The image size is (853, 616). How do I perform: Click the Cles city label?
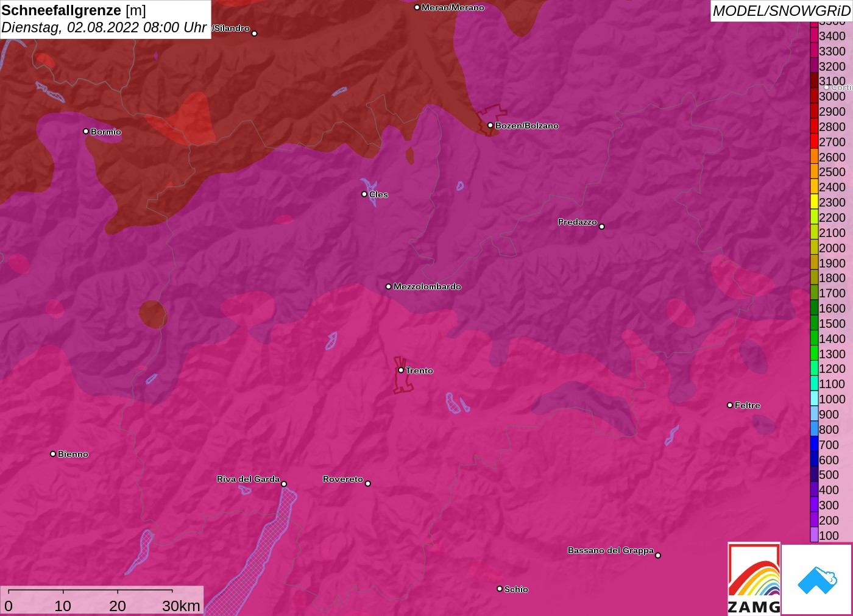pos(378,194)
